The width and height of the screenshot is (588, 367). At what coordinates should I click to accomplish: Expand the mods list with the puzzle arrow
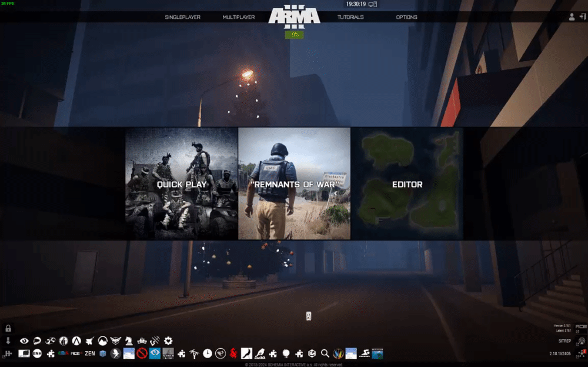pos(8,353)
